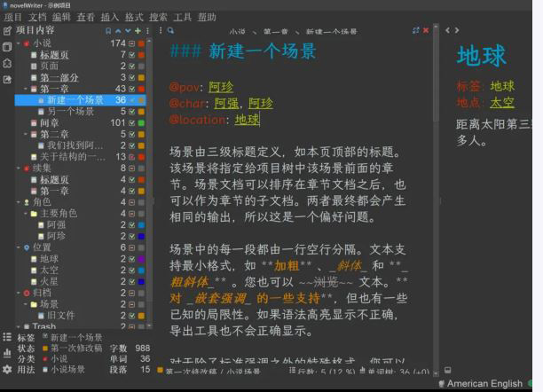Go back in viewer history

click(x=447, y=30)
